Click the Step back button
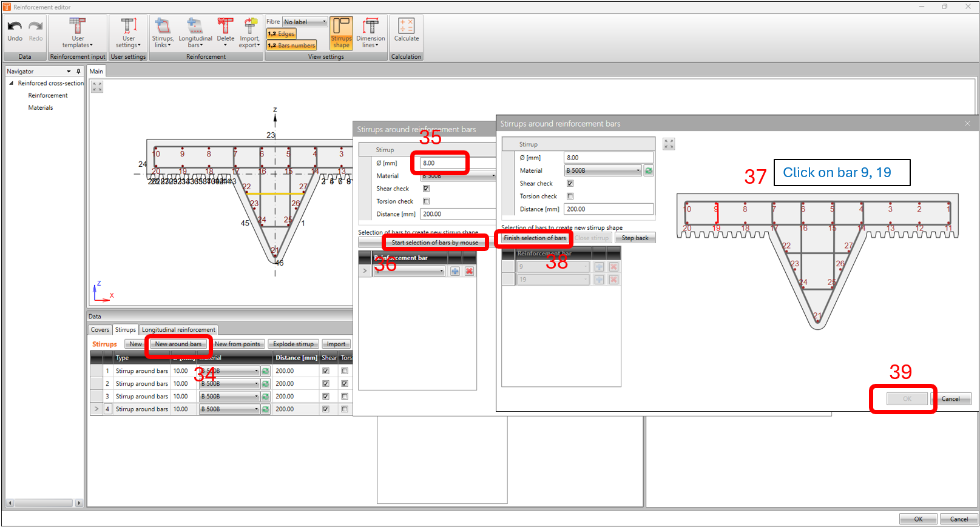980x527 pixels. point(635,238)
